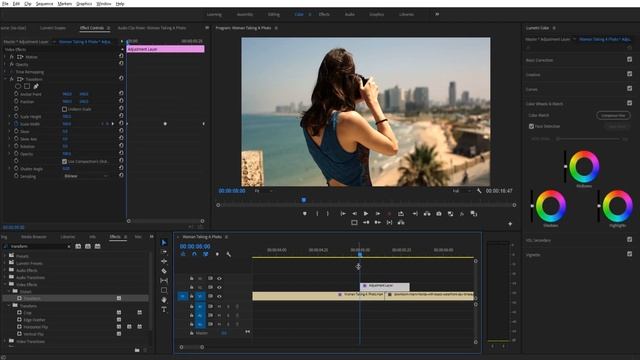Click the Shadows color wheel

coord(551,206)
